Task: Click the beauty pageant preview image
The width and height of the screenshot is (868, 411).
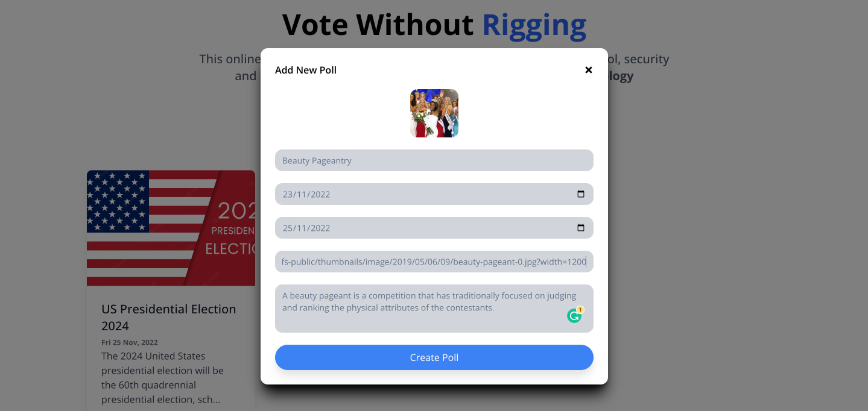Action: [434, 113]
